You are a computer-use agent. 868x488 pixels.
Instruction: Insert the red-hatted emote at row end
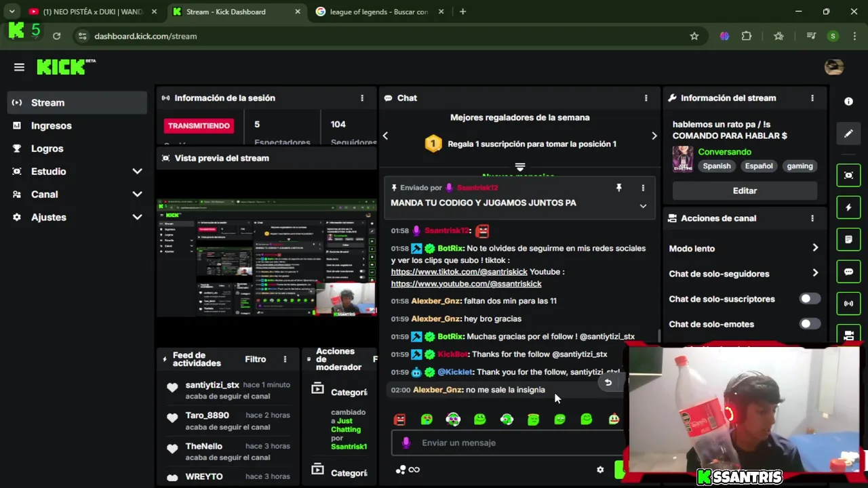tap(614, 420)
